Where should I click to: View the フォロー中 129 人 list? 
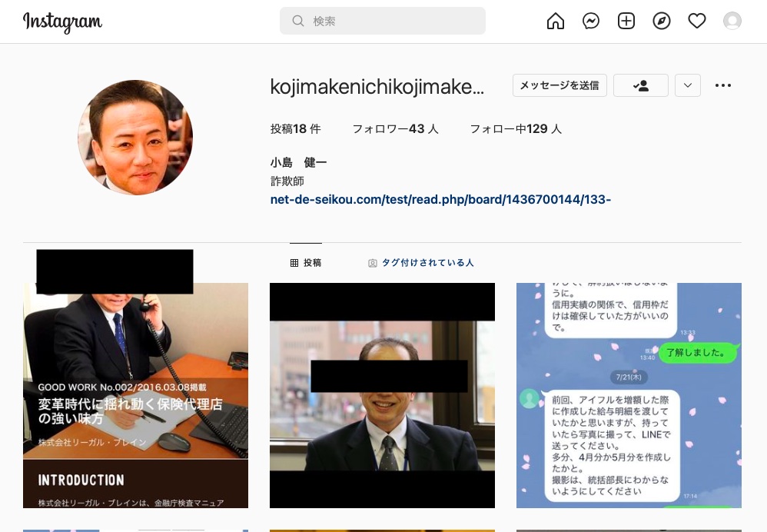tap(515, 129)
